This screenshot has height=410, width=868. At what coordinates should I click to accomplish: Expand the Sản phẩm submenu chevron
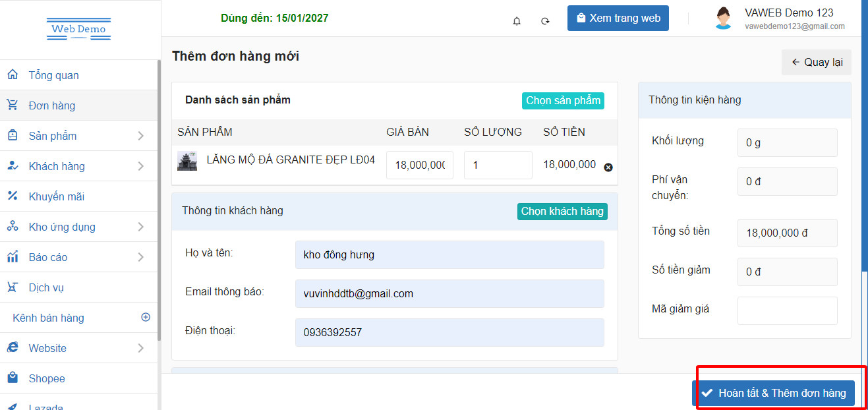(140, 136)
